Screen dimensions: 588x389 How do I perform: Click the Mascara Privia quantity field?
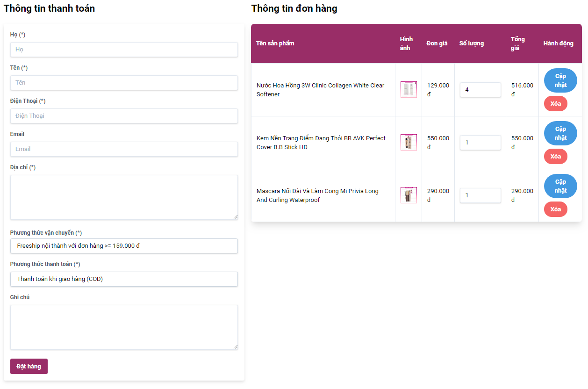click(x=480, y=195)
